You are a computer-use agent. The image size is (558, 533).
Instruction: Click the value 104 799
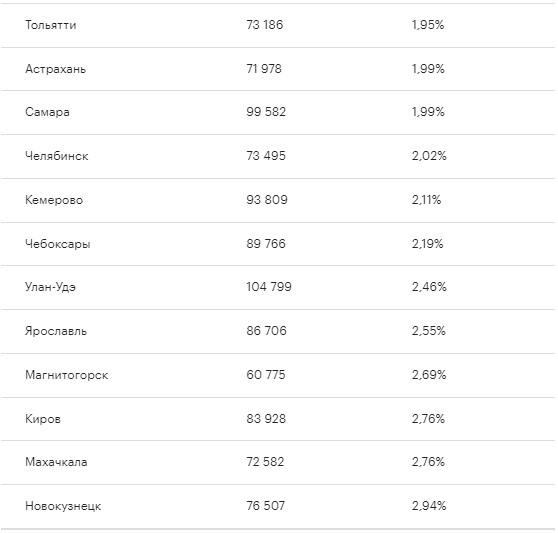269,287
